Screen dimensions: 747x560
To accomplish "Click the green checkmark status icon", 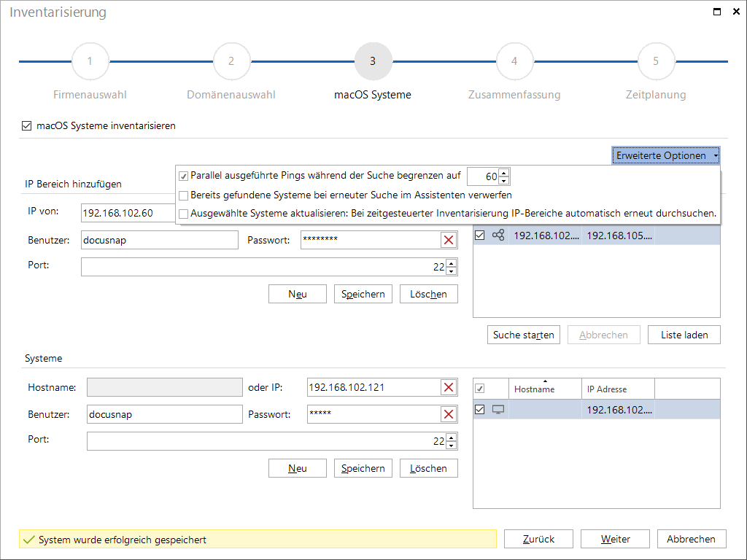I will pos(28,540).
